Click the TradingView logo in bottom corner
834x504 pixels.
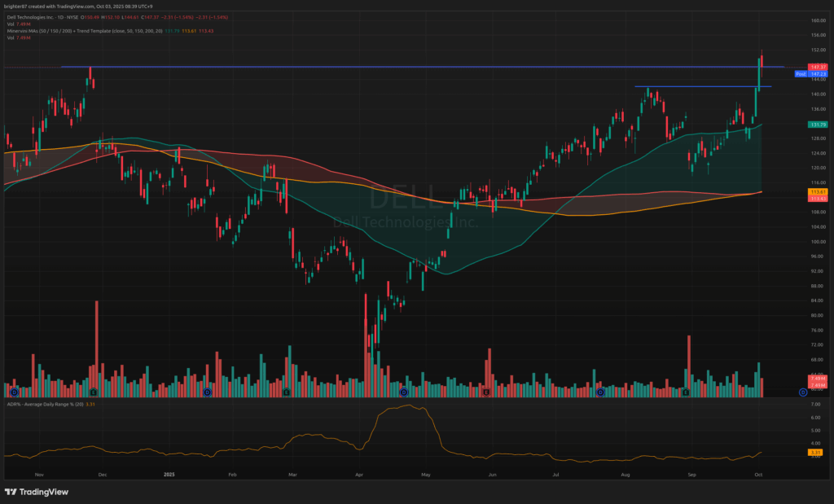click(x=36, y=491)
